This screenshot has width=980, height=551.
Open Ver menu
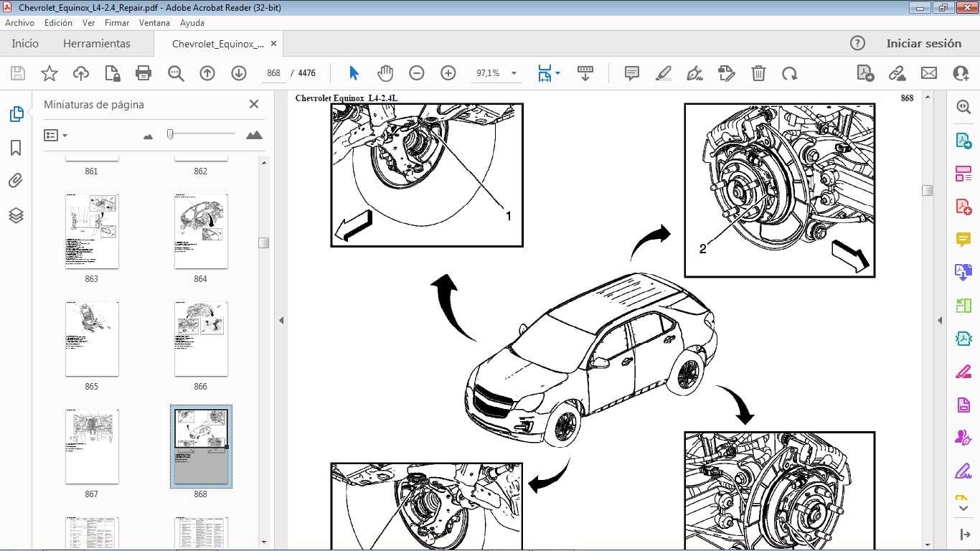point(89,23)
